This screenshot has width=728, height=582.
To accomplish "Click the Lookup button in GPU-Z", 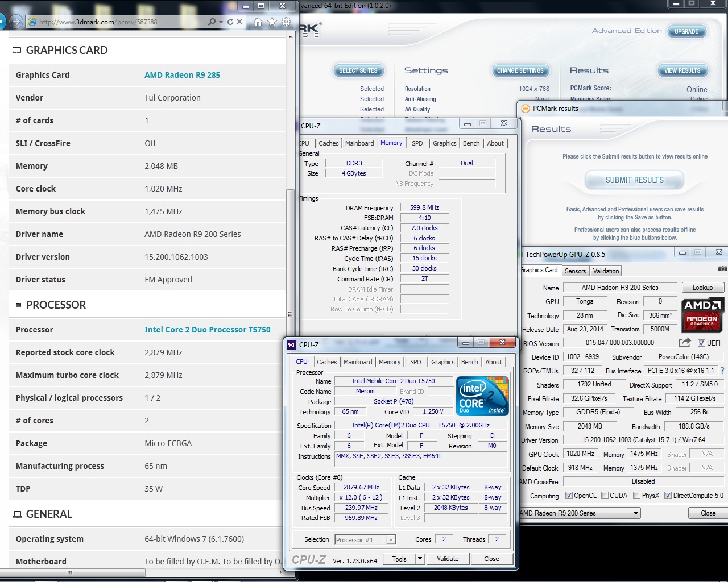I will click(x=702, y=288).
